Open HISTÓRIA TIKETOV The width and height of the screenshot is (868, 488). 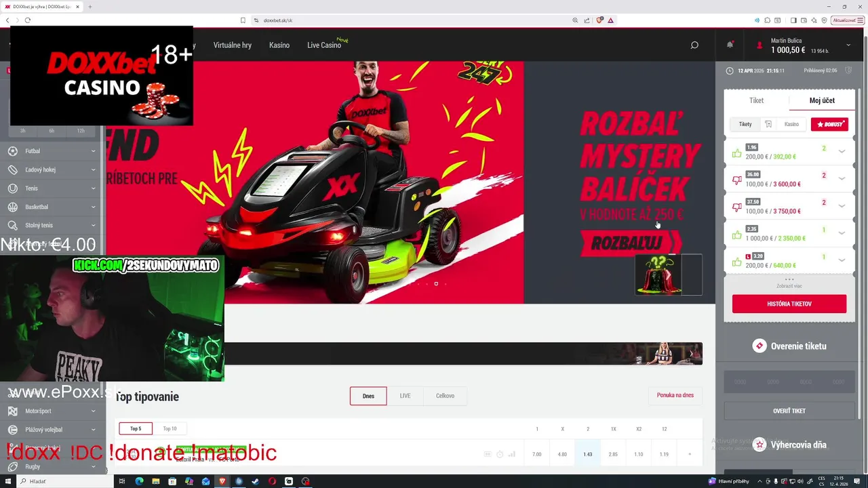pyautogui.click(x=789, y=304)
